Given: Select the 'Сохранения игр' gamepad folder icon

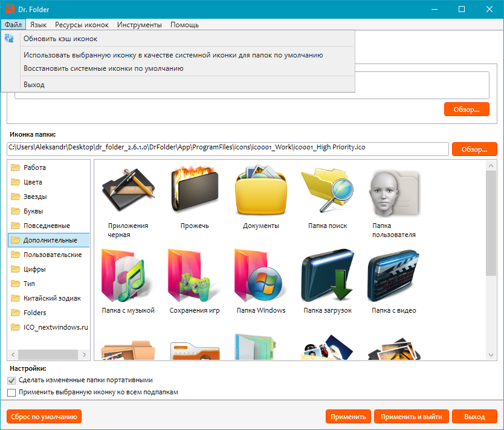Looking at the screenshot, I should pyautogui.click(x=194, y=275).
